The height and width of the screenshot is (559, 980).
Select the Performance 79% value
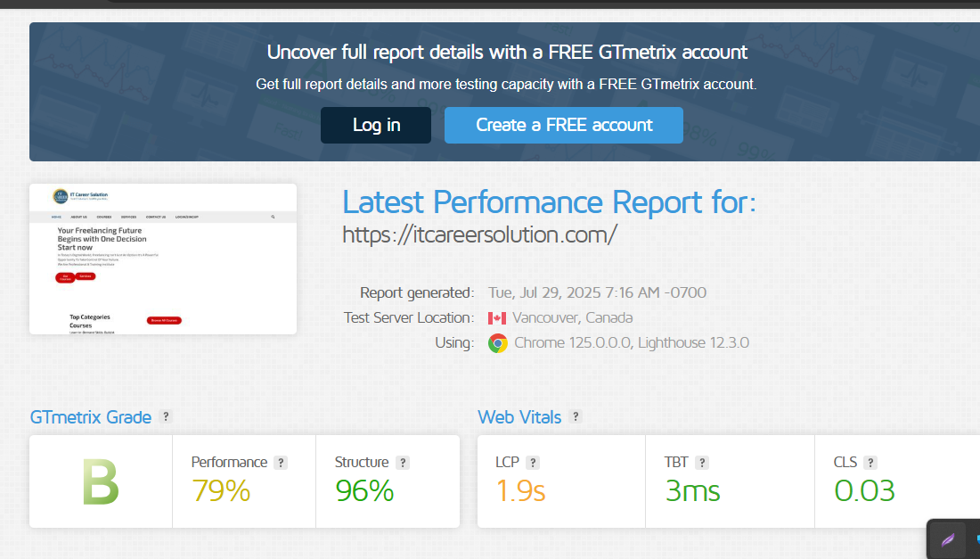(x=220, y=490)
